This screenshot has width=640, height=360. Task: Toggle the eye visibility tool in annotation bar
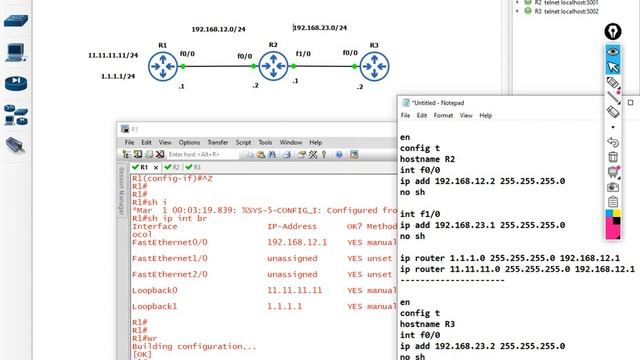coord(613,51)
